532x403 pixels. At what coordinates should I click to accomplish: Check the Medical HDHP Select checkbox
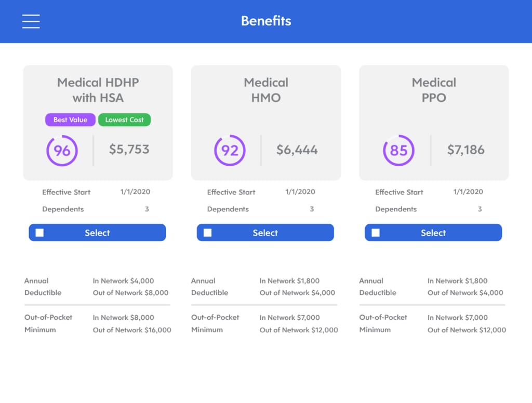39,232
